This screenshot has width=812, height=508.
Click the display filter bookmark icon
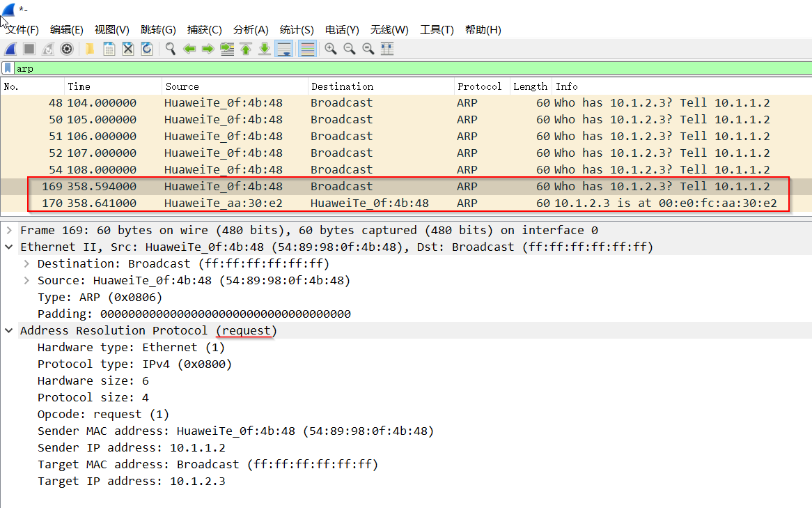coord(7,68)
